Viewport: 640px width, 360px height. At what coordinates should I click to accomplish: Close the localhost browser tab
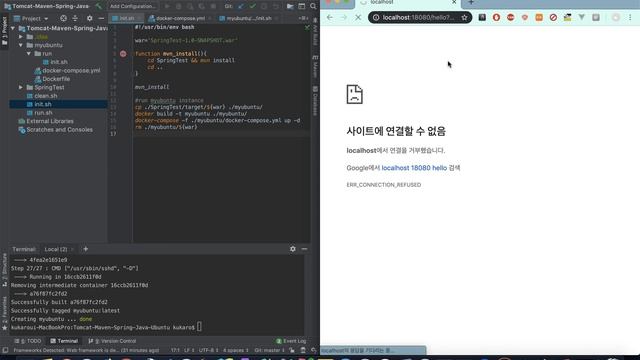click(454, 2)
